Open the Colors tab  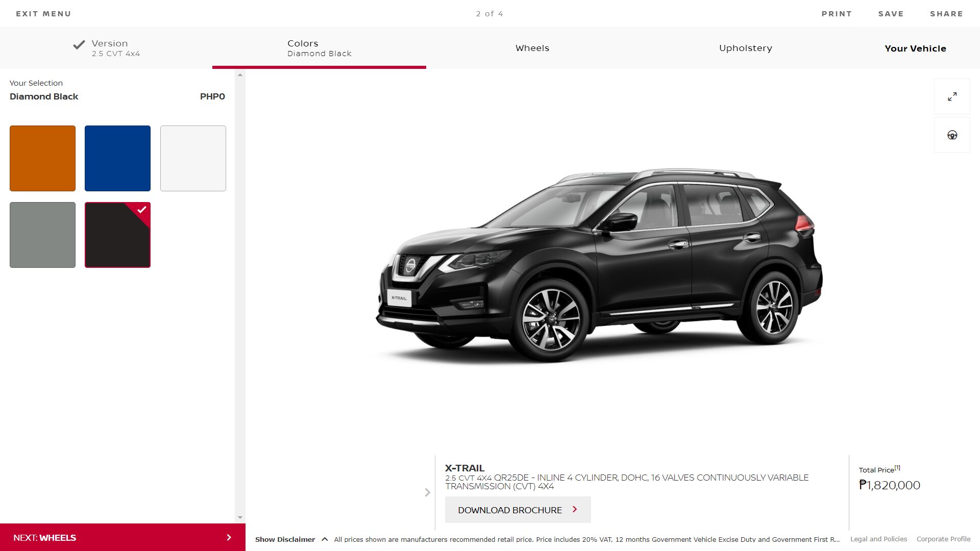click(x=319, y=48)
